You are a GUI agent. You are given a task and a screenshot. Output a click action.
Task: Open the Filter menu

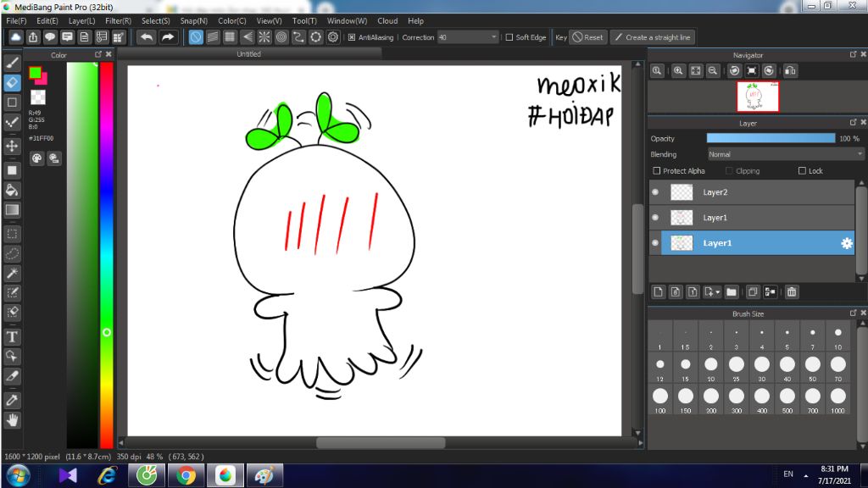click(x=118, y=20)
